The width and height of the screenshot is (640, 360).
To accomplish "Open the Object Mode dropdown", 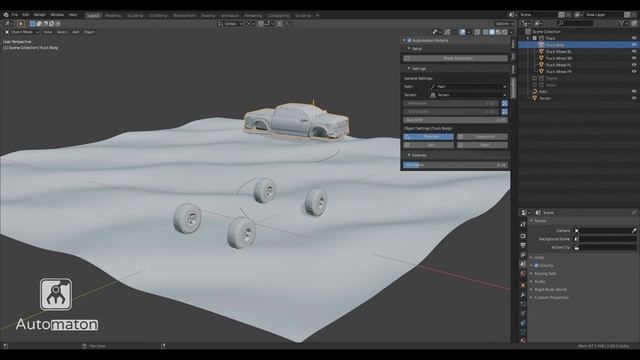I will [x=22, y=32].
